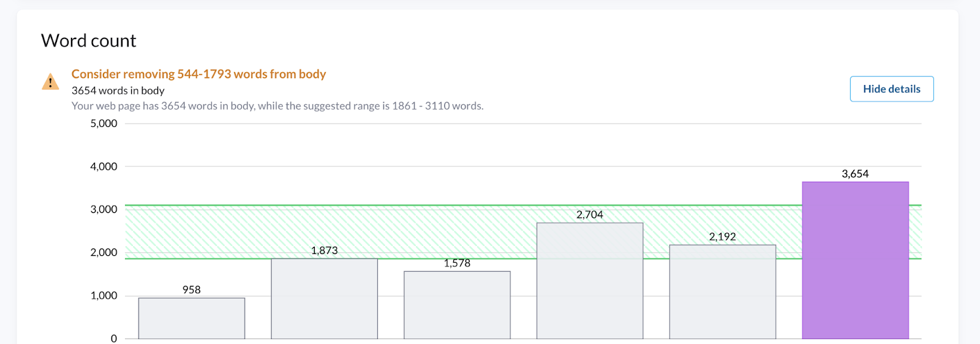This screenshot has width=980, height=344.
Task: Click the 3,654 value label above purple bar
Action: point(855,174)
